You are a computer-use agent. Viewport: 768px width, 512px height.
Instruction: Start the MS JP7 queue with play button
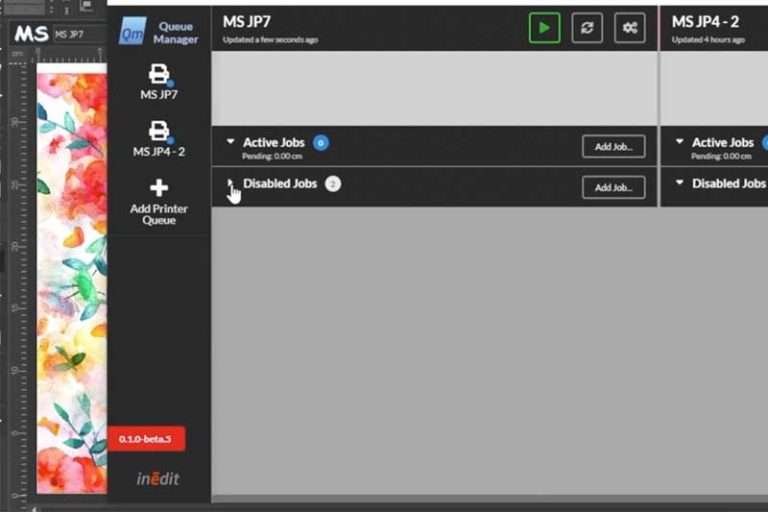544,28
